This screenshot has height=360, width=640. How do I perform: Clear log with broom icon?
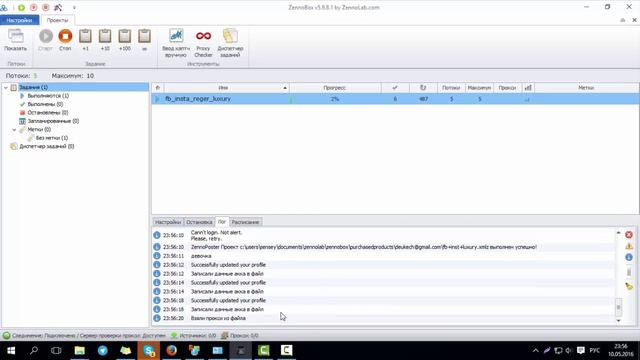coord(629,286)
